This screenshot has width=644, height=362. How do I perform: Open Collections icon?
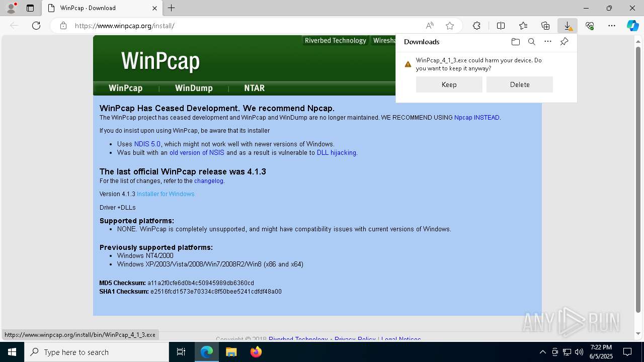click(545, 26)
